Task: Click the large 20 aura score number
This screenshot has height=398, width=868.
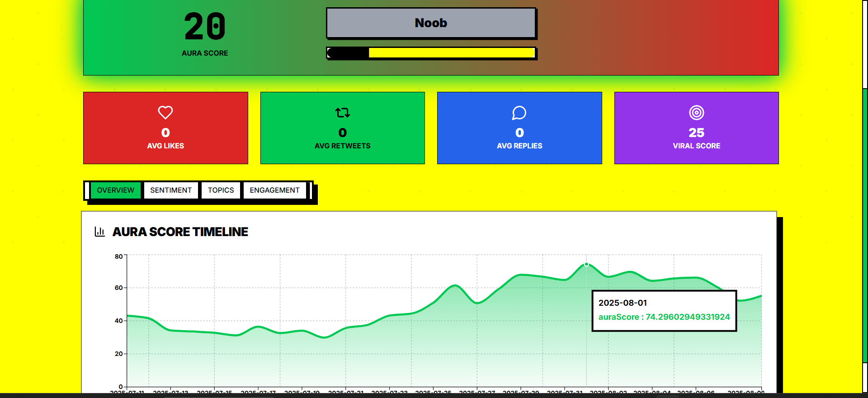Action: (x=204, y=27)
